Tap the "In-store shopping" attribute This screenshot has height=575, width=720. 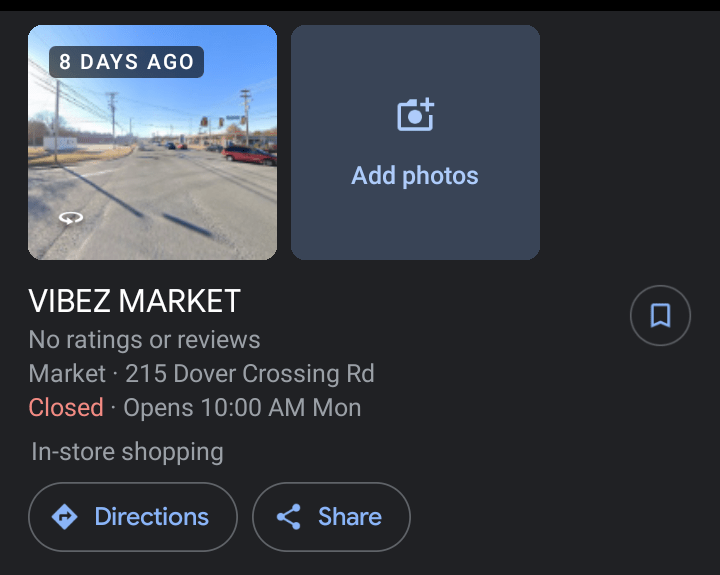(x=127, y=452)
